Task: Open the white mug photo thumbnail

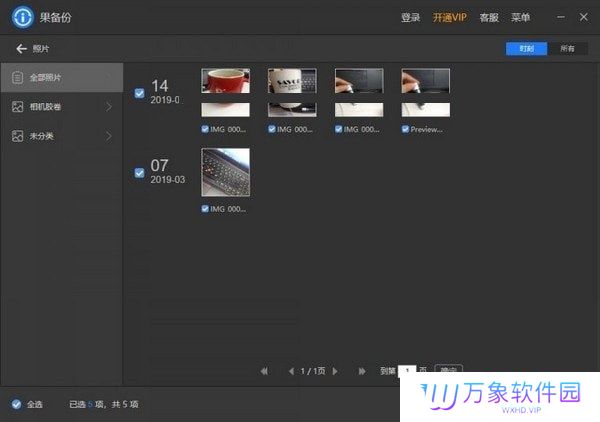Action: [292, 93]
